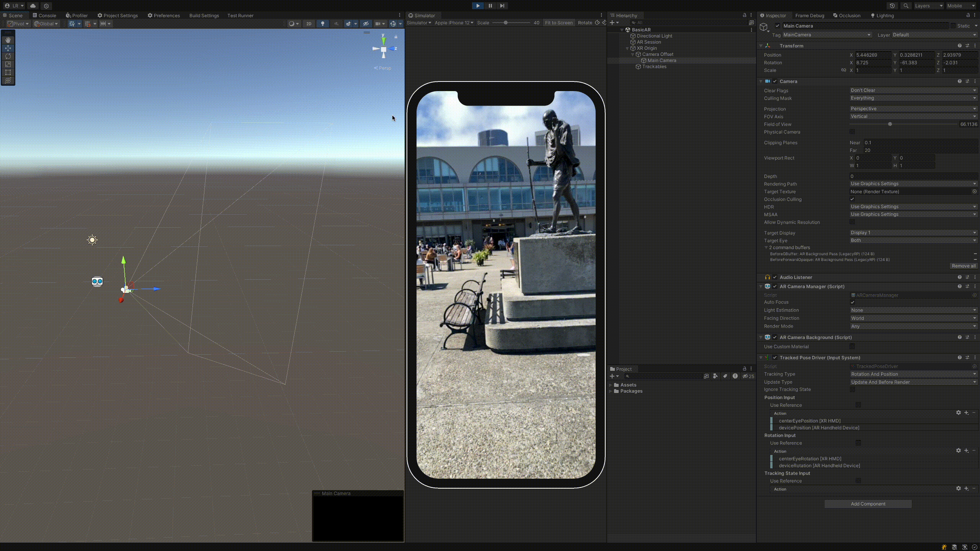Open the Apple iPhone 12 device dropdown
This screenshot has height=551, width=980.
coord(454,23)
